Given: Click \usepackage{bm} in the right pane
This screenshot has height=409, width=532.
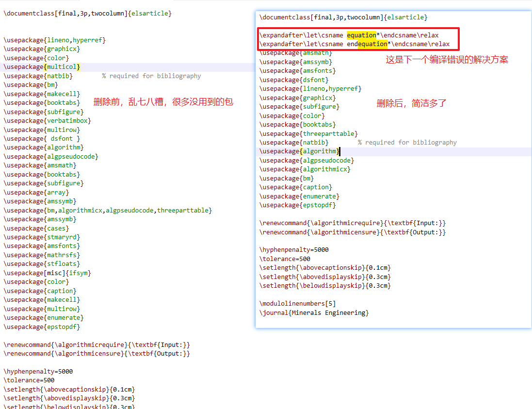Looking at the screenshot, I should pyautogui.click(x=287, y=179).
